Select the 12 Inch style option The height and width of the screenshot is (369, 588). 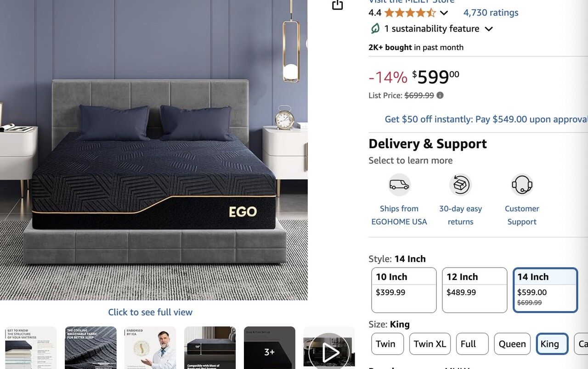[475, 290]
